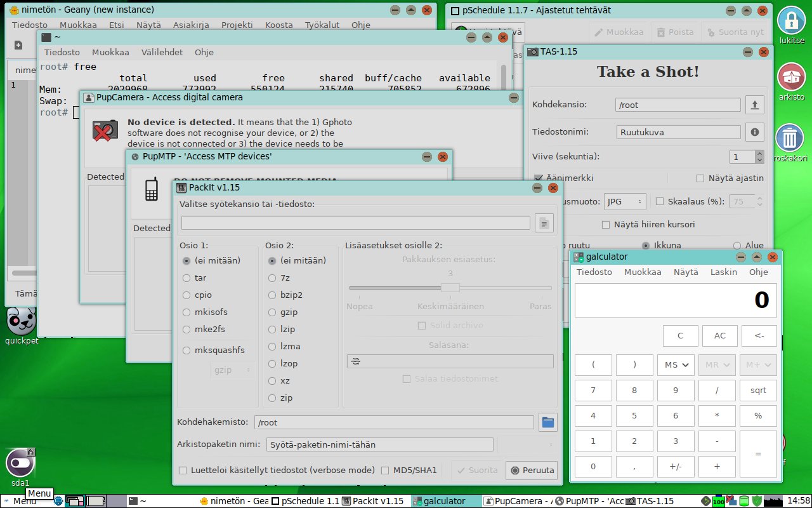Viewport: 812px width, 508px height.
Task: Open Asiakirja menu in Geany
Action: (x=192, y=25)
